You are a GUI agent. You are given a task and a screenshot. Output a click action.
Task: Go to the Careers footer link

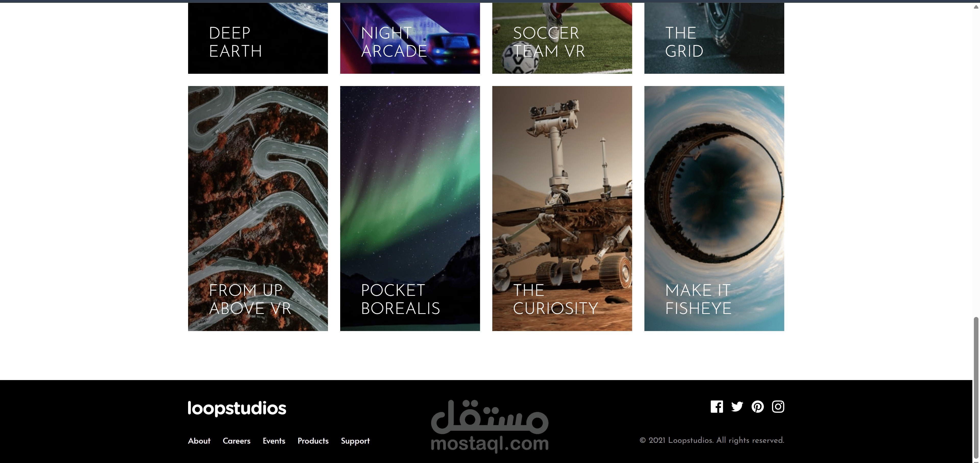click(237, 441)
